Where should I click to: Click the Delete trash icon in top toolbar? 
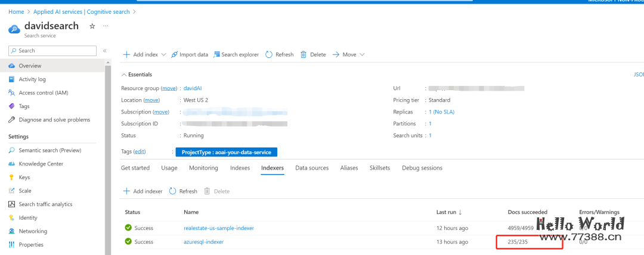[x=304, y=54]
